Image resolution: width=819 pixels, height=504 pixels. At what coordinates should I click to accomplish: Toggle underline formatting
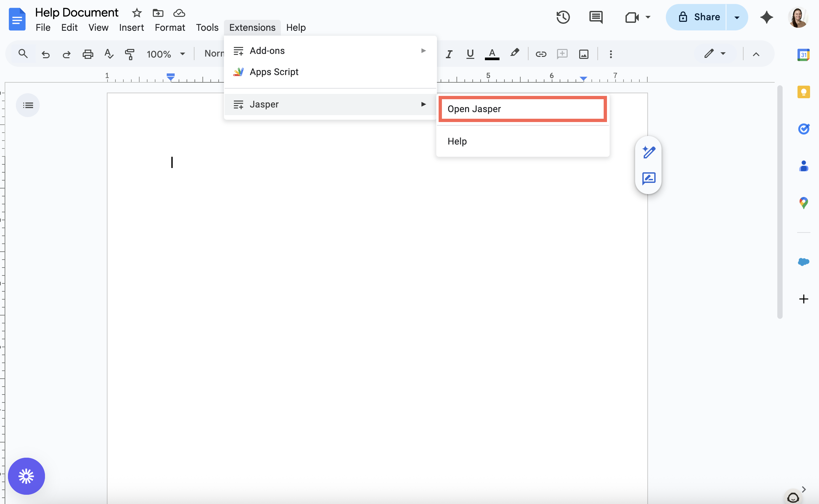[x=470, y=54]
